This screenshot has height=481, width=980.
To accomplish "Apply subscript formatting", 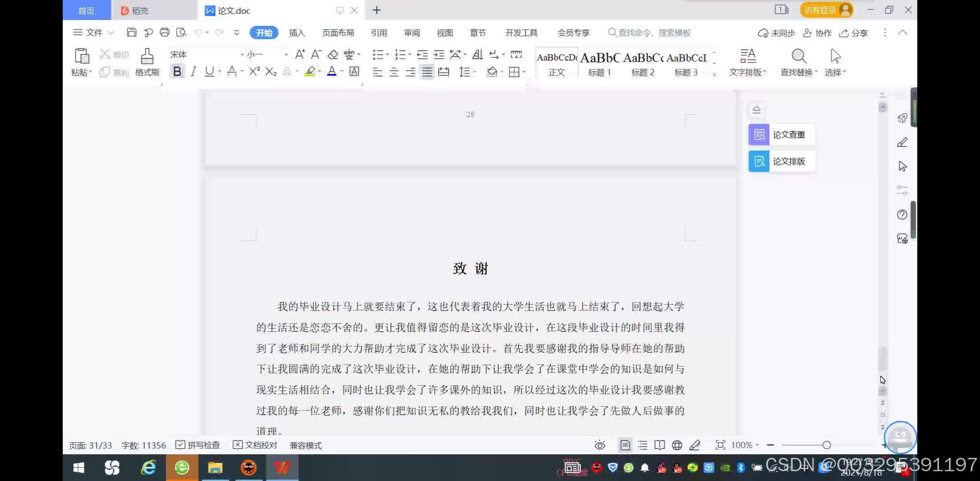I will click(x=271, y=71).
